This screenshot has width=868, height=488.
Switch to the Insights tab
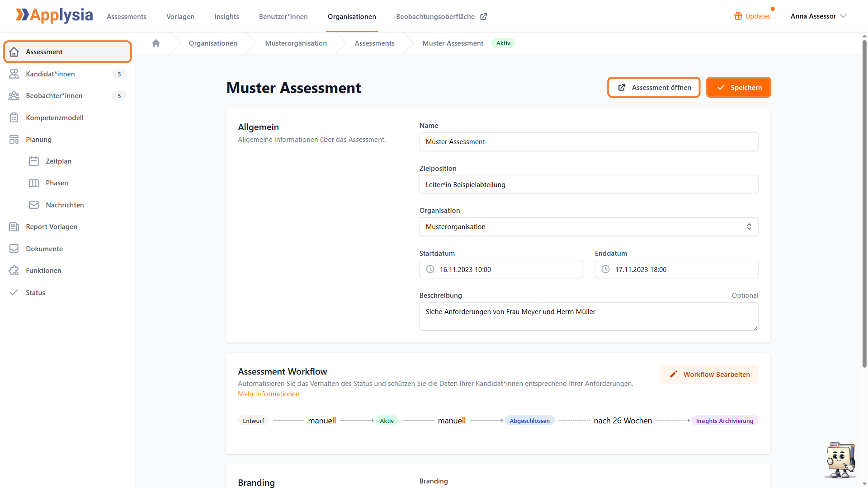tap(226, 16)
